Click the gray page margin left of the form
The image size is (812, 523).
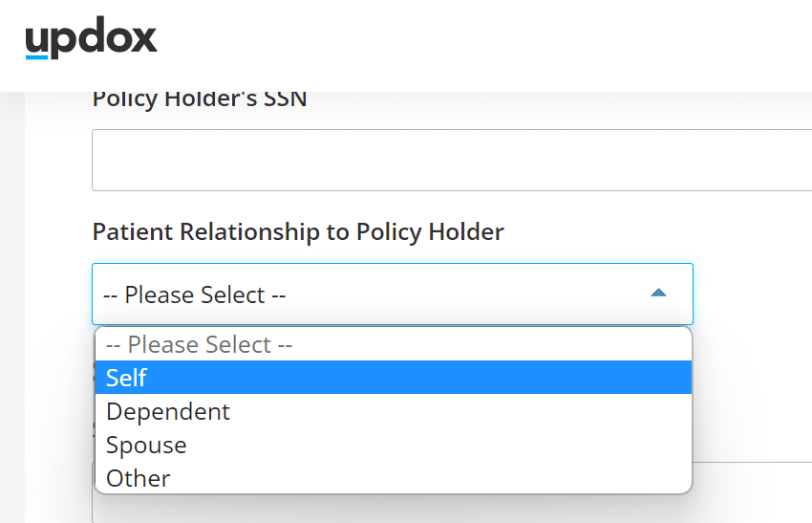pyautogui.click(x=11, y=306)
